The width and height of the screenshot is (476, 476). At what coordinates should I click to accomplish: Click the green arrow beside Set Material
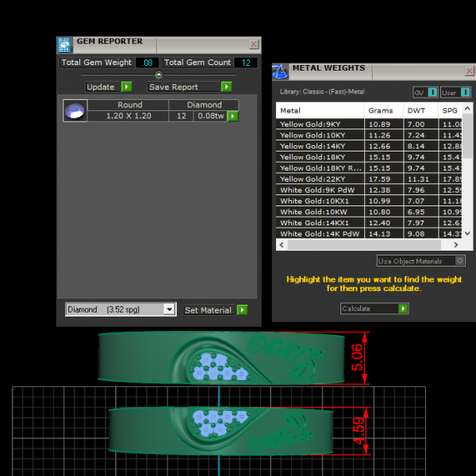242,310
